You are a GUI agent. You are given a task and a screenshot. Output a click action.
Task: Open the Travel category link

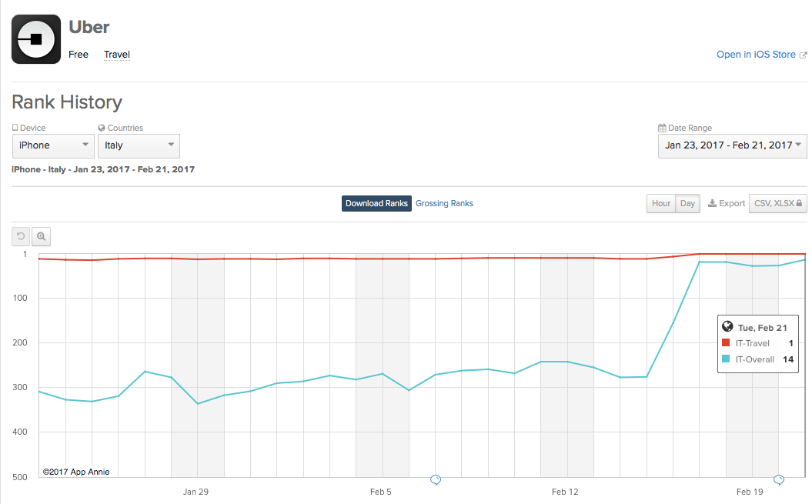(x=116, y=55)
